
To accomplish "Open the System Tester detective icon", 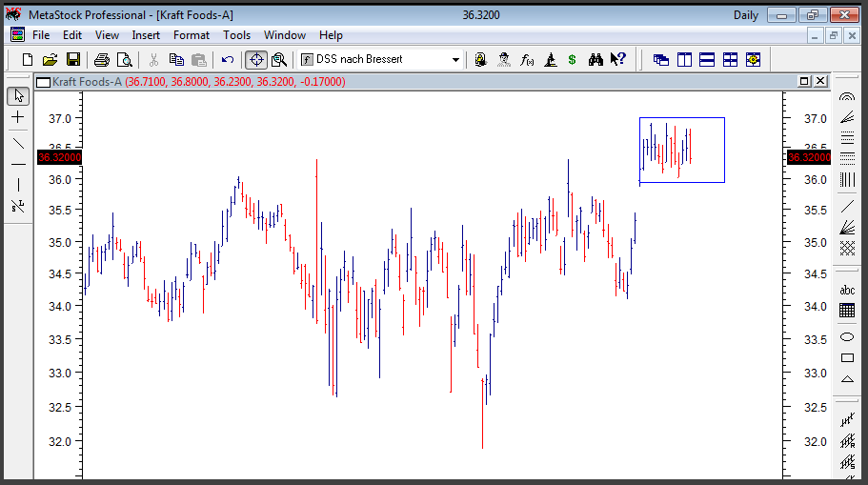I will click(504, 60).
